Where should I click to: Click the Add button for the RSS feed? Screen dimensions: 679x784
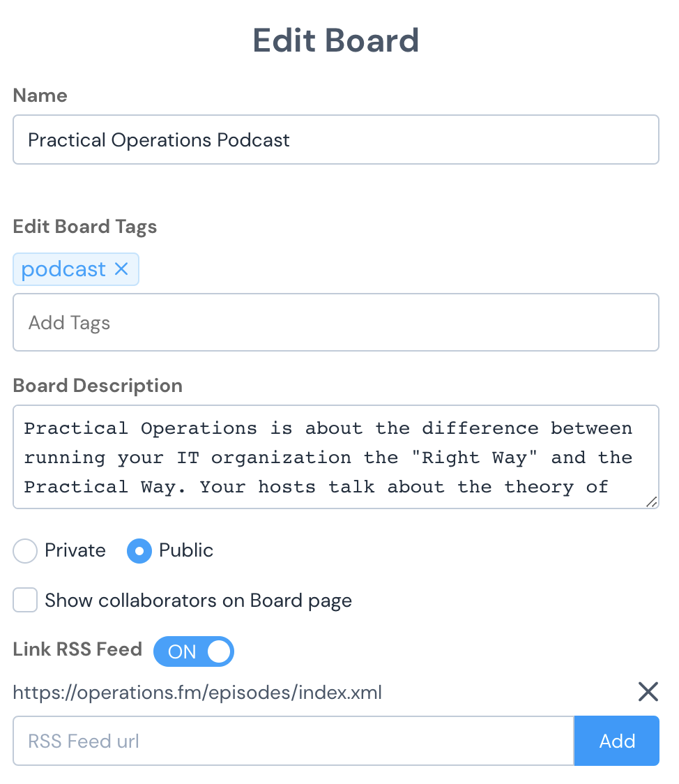616,741
